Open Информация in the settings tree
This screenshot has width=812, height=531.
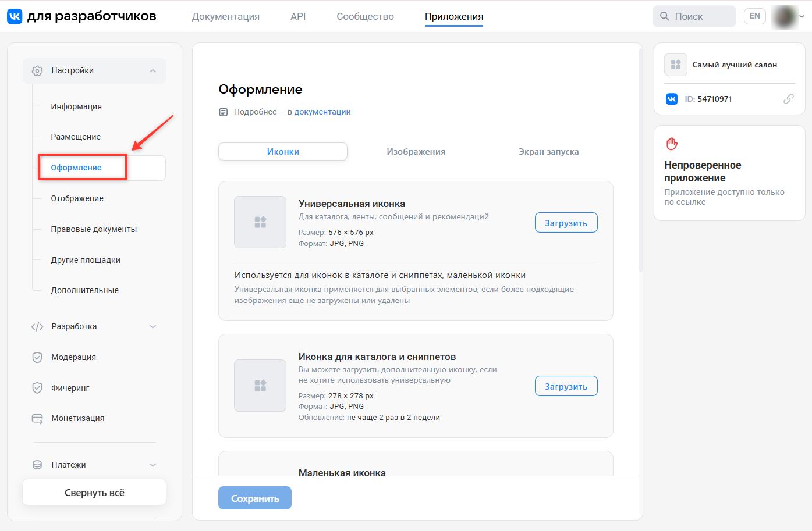pyautogui.click(x=76, y=106)
